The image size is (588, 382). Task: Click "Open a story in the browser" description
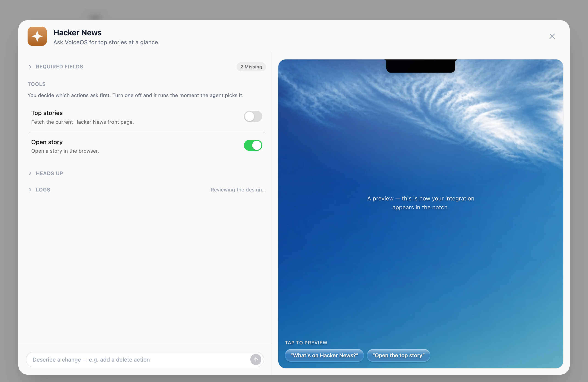(x=65, y=151)
